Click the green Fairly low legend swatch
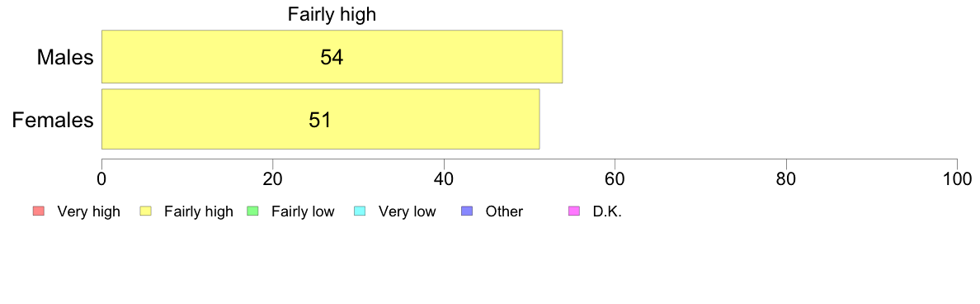Image resolution: width=980 pixels, height=304 pixels. (252, 211)
